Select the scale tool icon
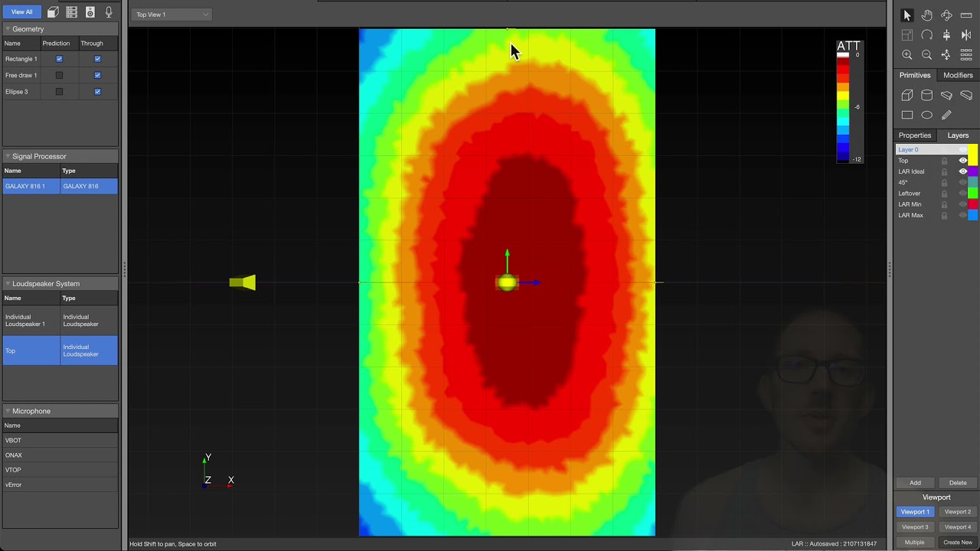This screenshot has height=551, width=980. [907, 35]
